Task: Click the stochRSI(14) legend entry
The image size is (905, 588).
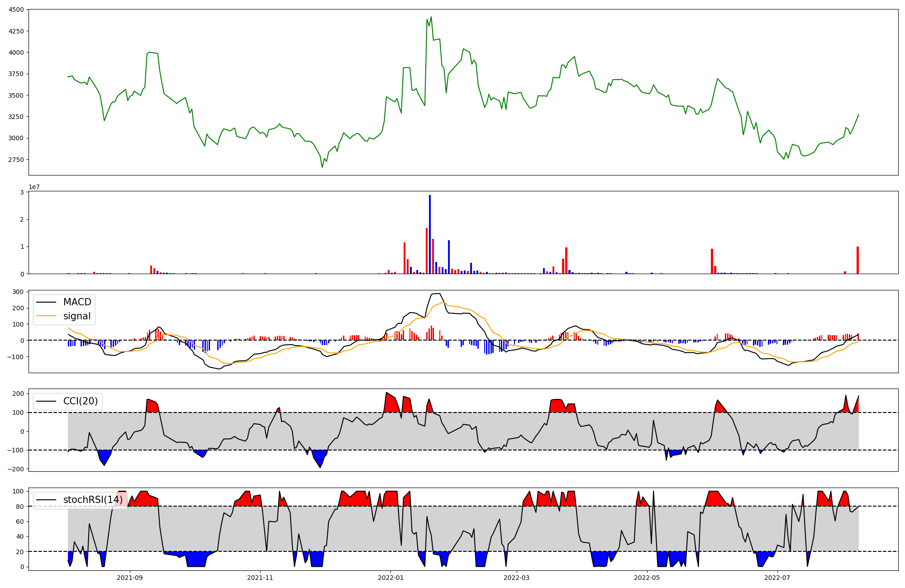Action: 93,500
